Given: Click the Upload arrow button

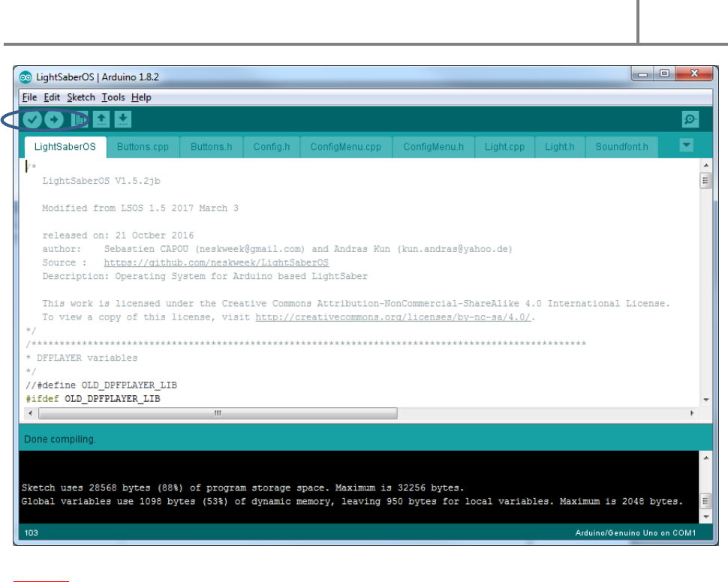Looking at the screenshot, I should point(54,120).
